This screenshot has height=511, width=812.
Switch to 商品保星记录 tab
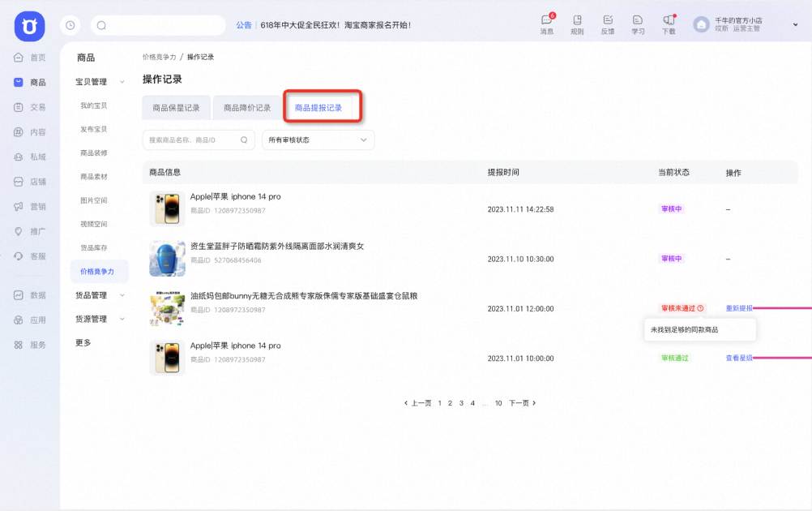point(176,108)
